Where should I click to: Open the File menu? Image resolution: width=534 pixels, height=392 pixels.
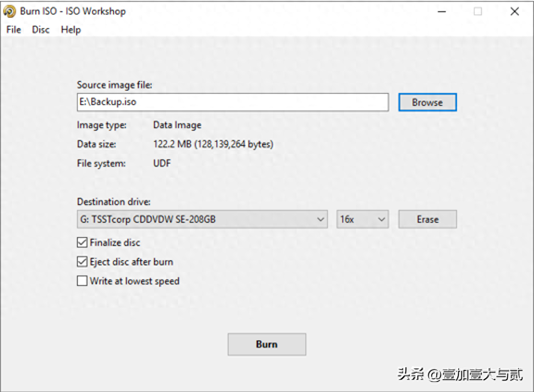point(14,30)
